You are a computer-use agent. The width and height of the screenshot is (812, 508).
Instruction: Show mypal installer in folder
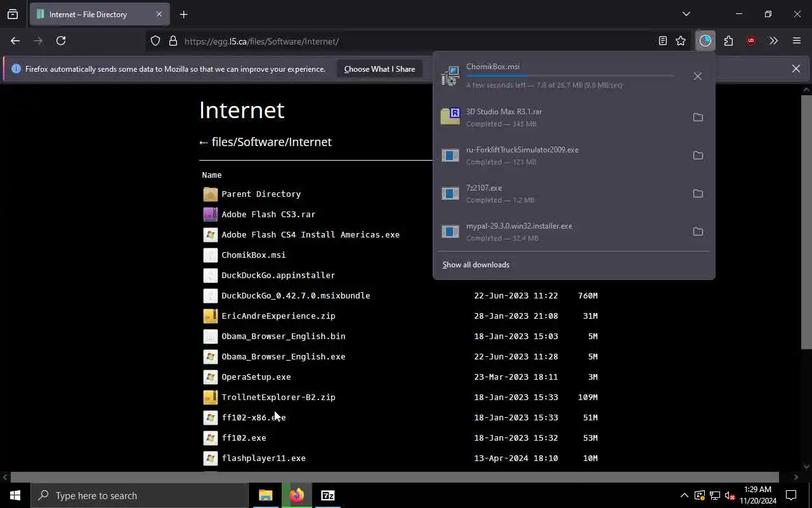tap(698, 232)
